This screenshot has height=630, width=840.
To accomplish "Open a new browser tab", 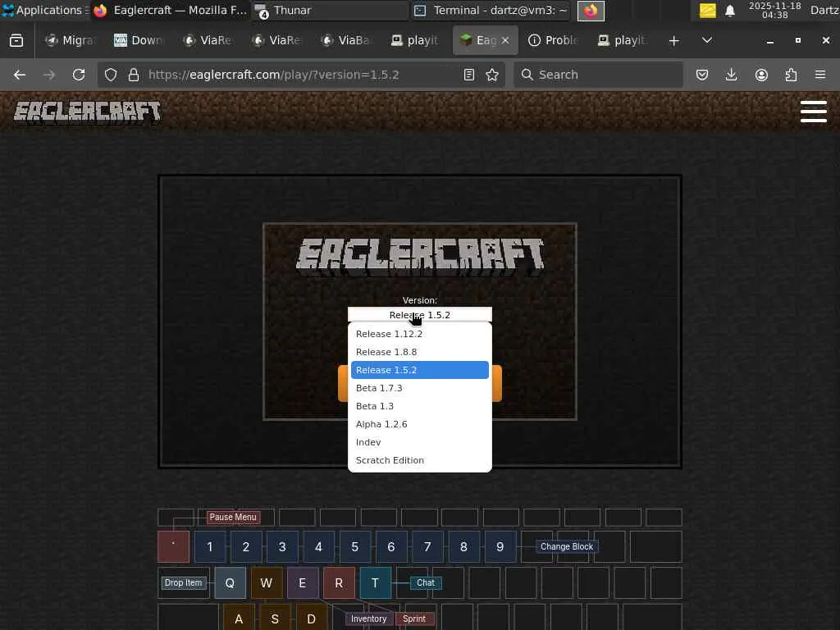I will (x=674, y=40).
